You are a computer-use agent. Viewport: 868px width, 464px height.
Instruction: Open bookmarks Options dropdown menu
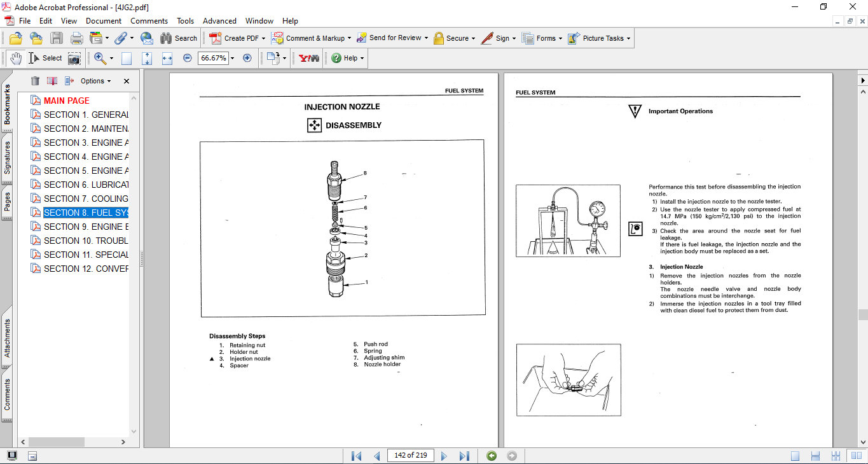coord(95,81)
